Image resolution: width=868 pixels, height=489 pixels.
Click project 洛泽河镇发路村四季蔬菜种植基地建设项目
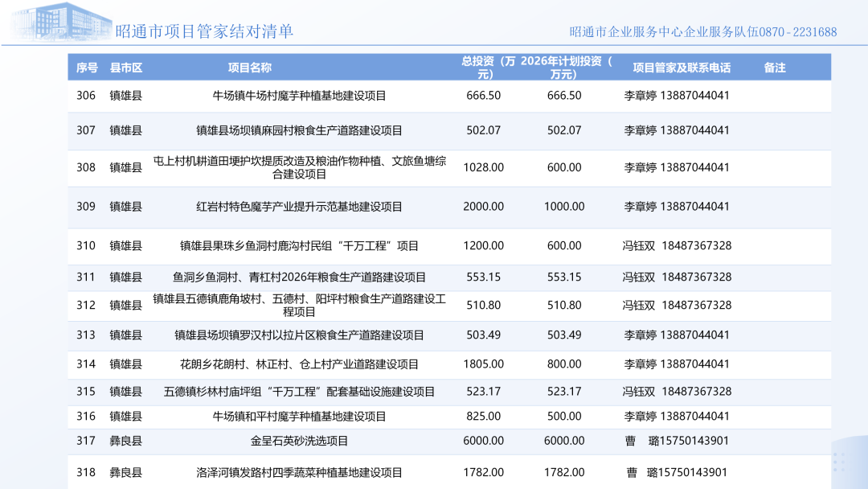[299, 472]
